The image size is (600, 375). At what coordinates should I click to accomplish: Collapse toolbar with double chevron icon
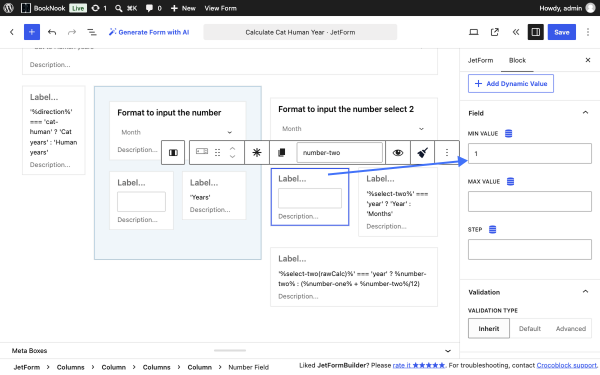point(516,32)
